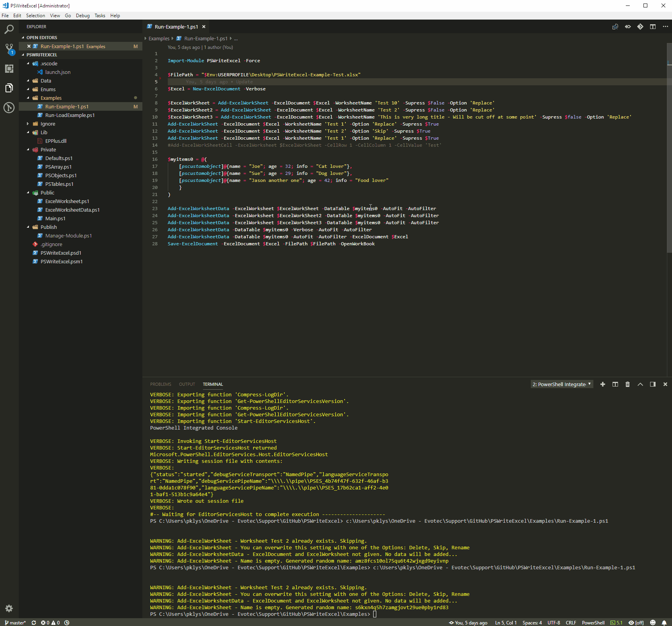Click the master branch indicator
This screenshot has height=626, width=672.
[x=15, y=622]
